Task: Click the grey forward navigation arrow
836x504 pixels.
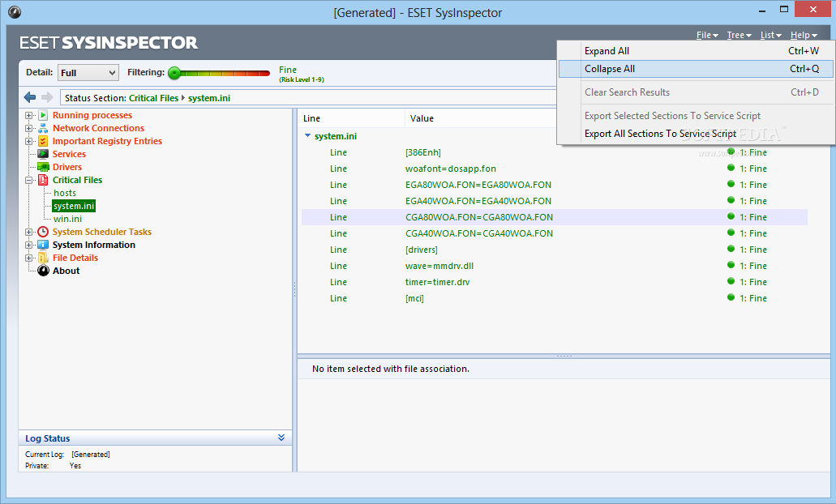Action: 47,97
